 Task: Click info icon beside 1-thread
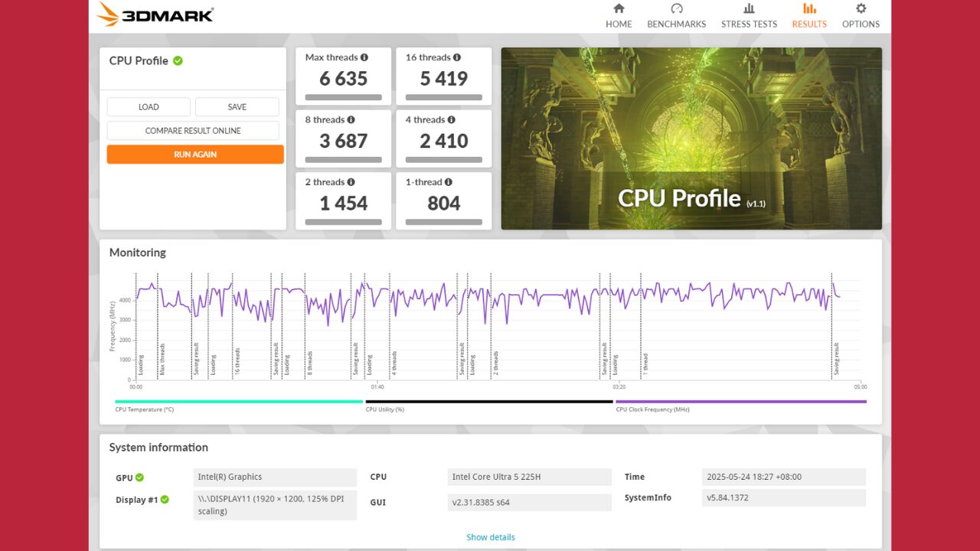tap(449, 182)
